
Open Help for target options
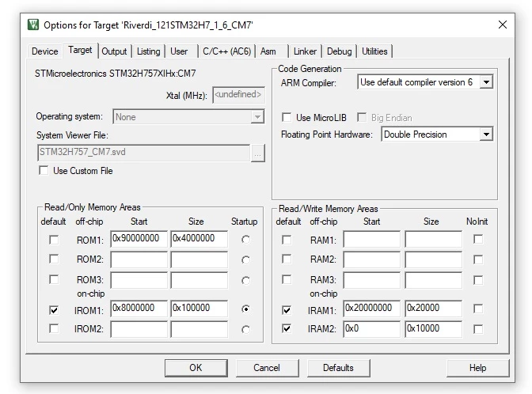(477, 368)
